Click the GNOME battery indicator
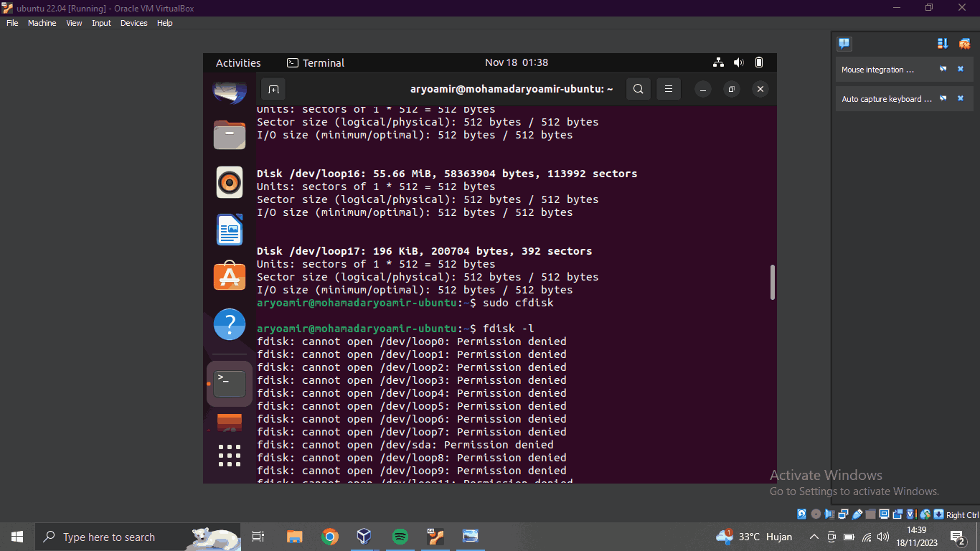 tap(760, 62)
